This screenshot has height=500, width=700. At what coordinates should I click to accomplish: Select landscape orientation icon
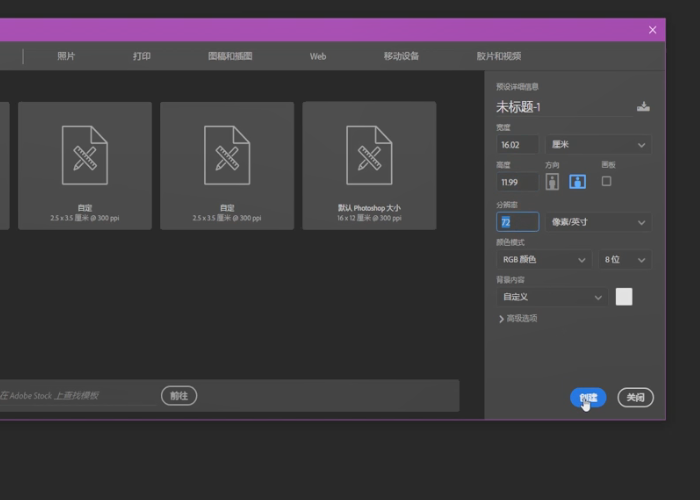point(578,182)
